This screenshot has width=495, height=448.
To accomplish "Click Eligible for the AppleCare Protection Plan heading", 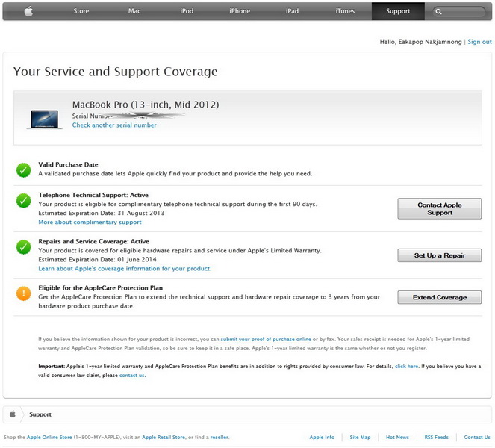I will (x=100, y=288).
